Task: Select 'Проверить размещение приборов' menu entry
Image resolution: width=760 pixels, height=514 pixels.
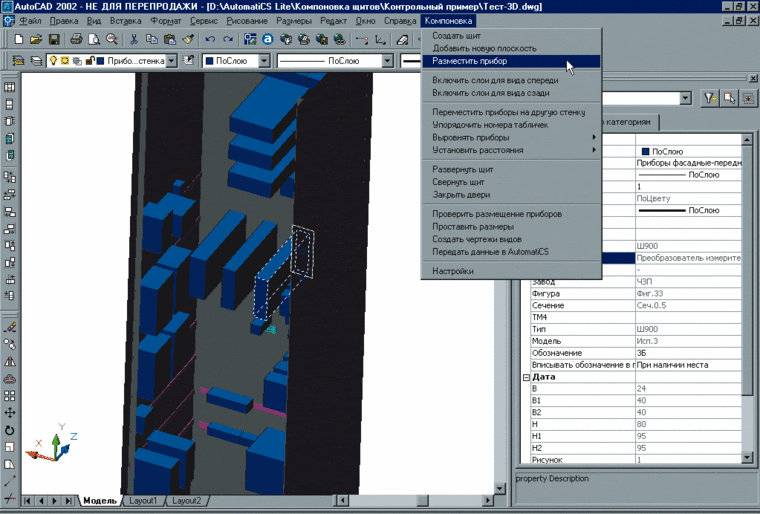Action: pos(511,214)
